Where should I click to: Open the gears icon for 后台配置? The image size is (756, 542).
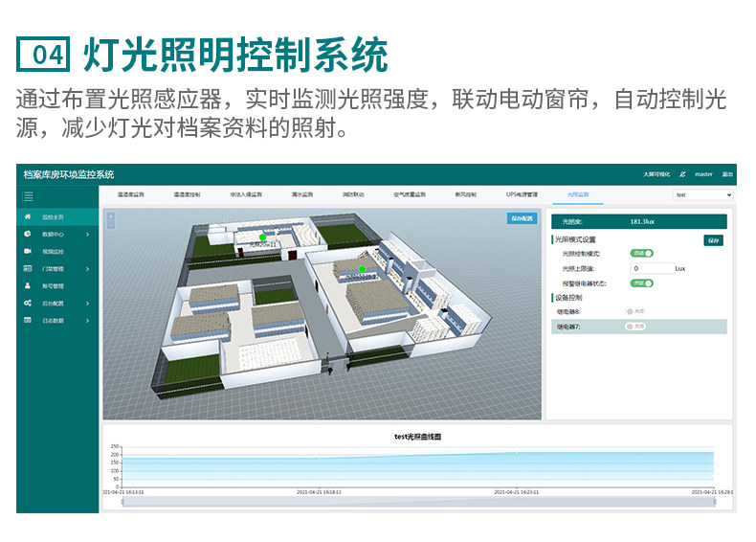(x=28, y=304)
